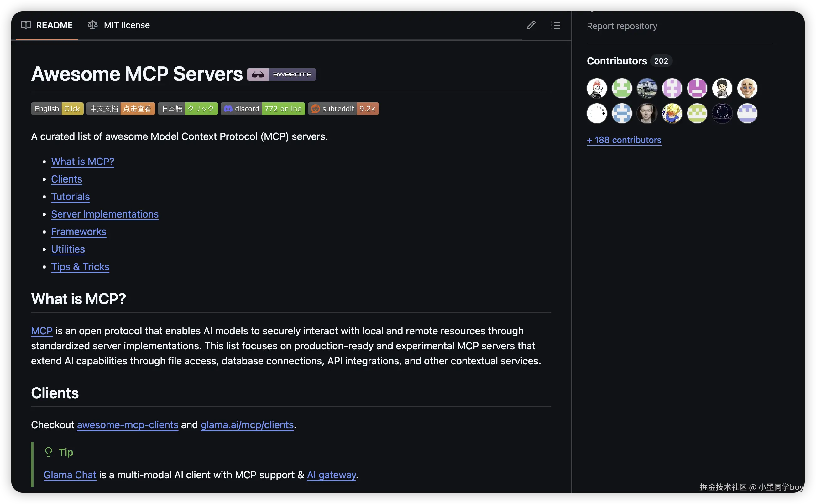Click the pencil edit README icon
Image resolution: width=816 pixels, height=504 pixels.
[531, 25]
